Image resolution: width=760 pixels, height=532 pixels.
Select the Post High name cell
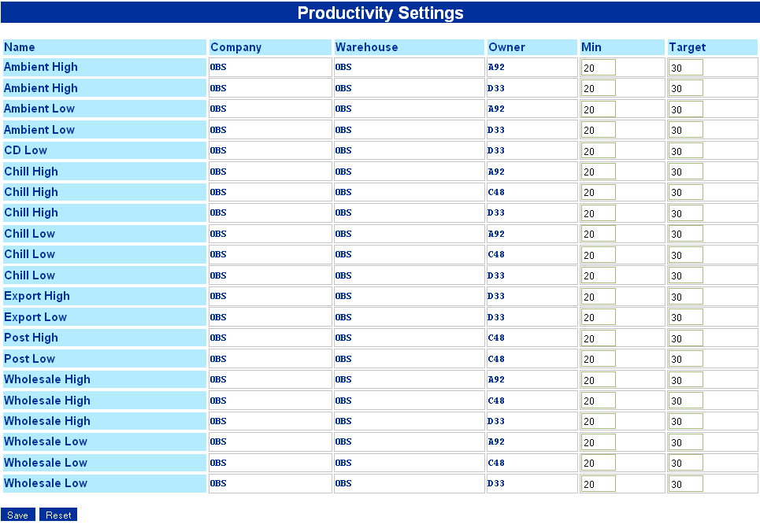[x=105, y=338]
